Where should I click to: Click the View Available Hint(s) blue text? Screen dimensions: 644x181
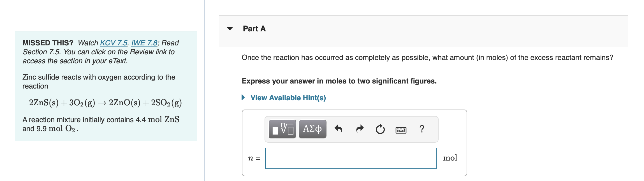point(288,98)
